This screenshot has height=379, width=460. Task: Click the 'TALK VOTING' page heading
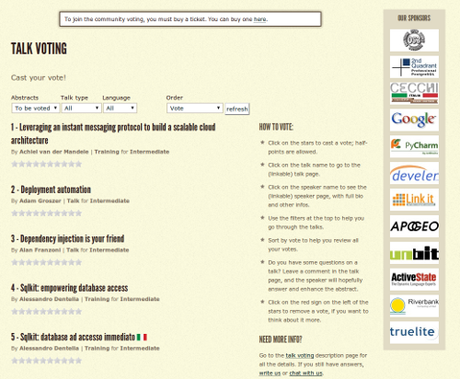coord(39,49)
